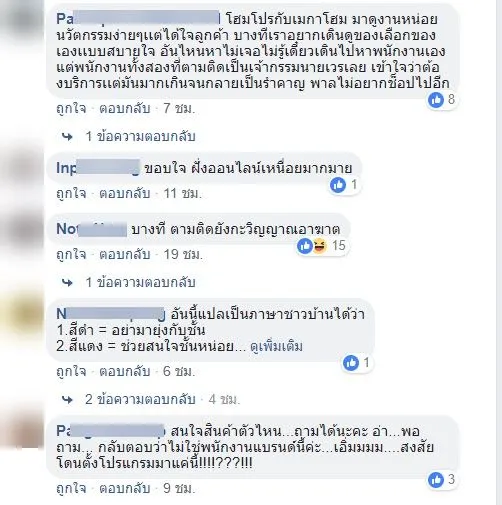Open the 9 ชม. timestamp link
The image size is (502, 505).
tap(179, 489)
